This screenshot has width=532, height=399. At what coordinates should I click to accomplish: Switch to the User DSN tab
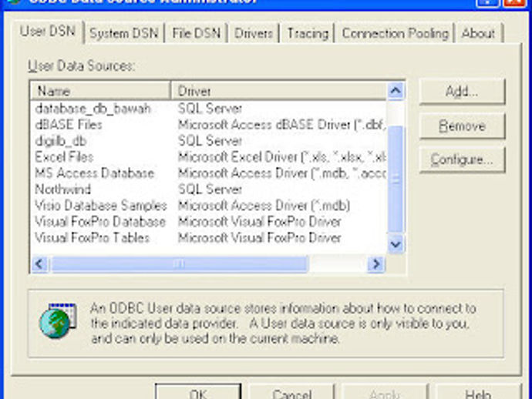[x=48, y=32]
